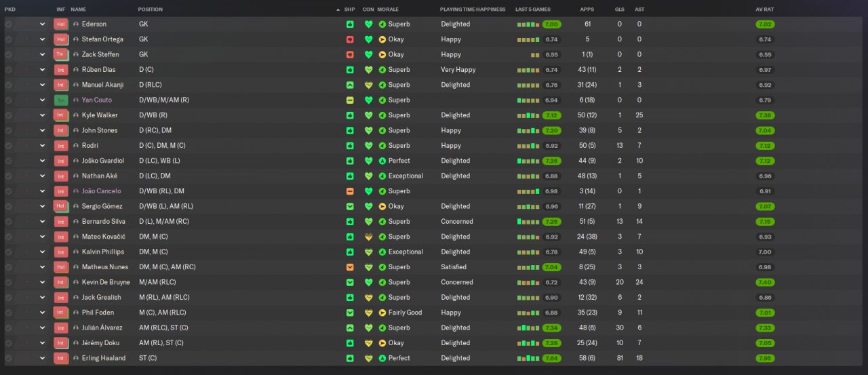Click Kevin De Bruyne's 7.40 average rating

point(765,282)
